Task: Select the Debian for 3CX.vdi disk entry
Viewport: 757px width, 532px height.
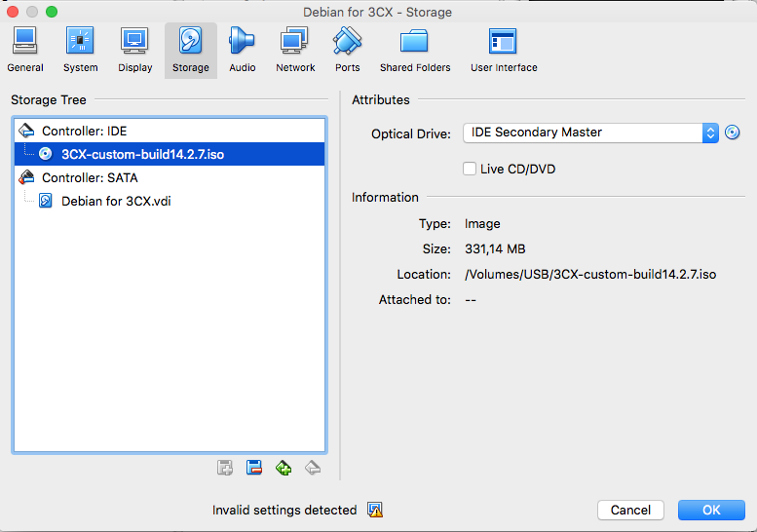Action: [170, 201]
